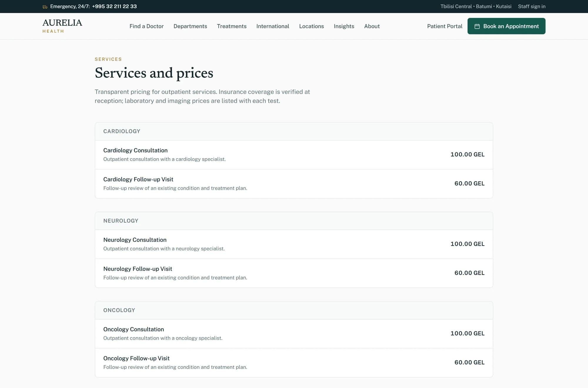Open the About page
Viewport: 588px width, 388px height.
[x=372, y=26]
